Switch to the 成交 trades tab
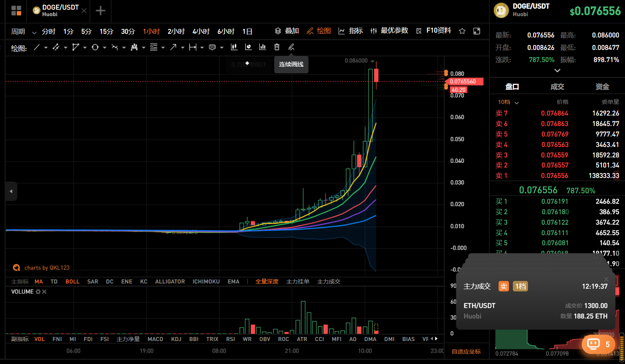 [557, 87]
